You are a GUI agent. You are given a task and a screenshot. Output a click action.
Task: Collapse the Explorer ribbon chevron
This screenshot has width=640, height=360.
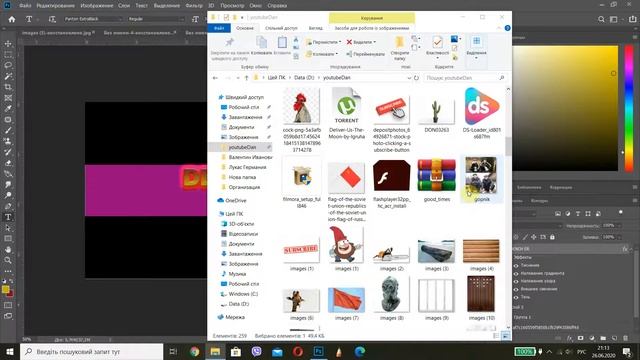tap(499, 28)
